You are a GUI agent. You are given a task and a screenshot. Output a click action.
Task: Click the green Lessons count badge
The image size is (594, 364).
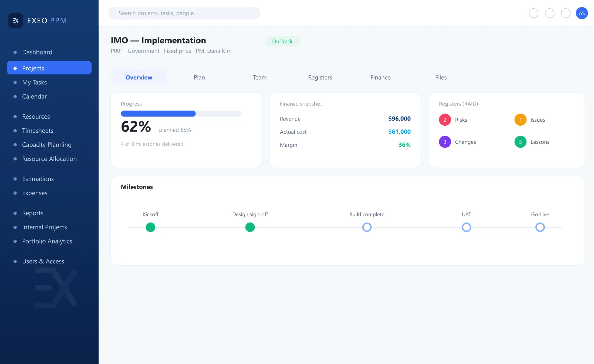tap(520, 142)
